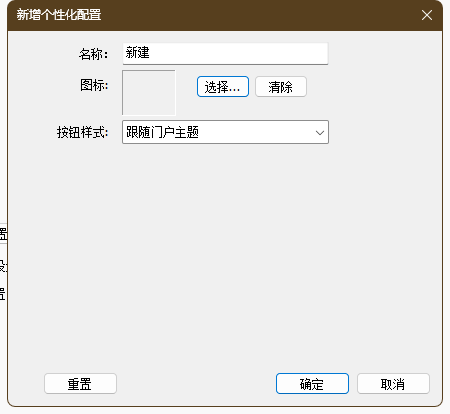The width and height of the screenshot is (450, 414).
Task: Click the blank area of the dialog body
Action: click(x=225, y=253)
